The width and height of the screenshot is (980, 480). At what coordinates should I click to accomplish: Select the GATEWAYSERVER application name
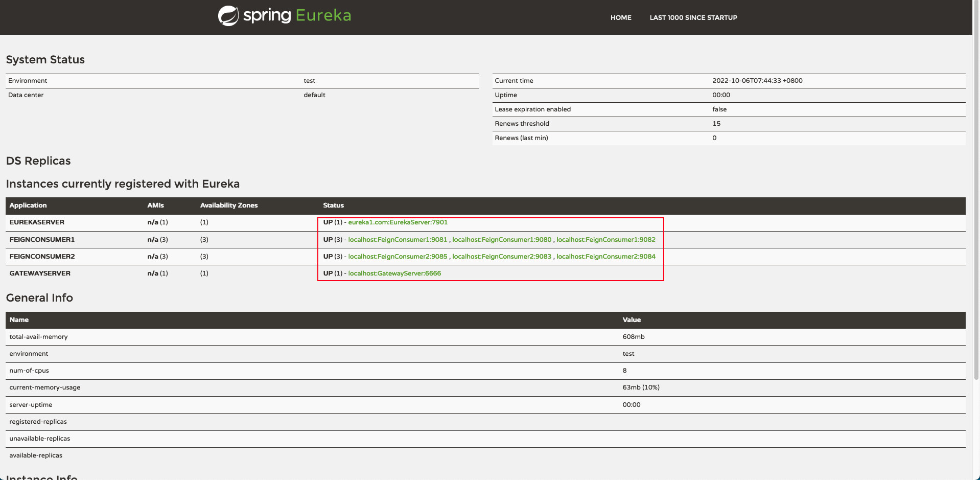(x=40, y=273)
